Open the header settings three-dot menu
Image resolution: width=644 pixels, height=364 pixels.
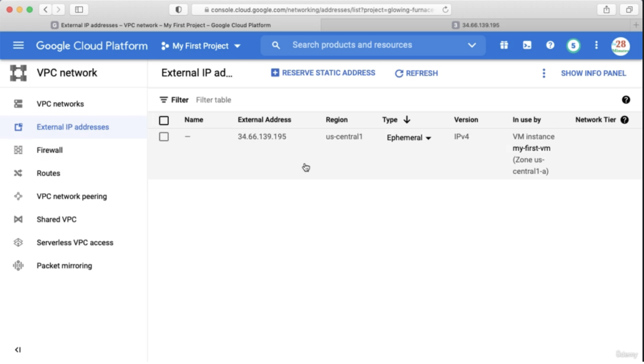pos(596,45)
